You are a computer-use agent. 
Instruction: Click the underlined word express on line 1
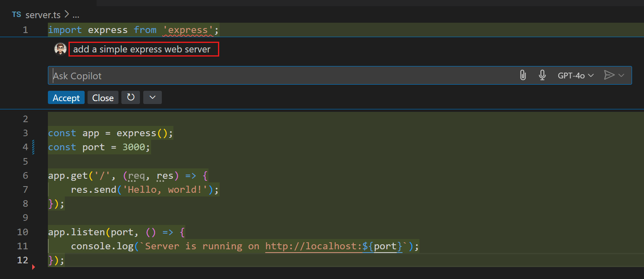(x=188, y=30)
